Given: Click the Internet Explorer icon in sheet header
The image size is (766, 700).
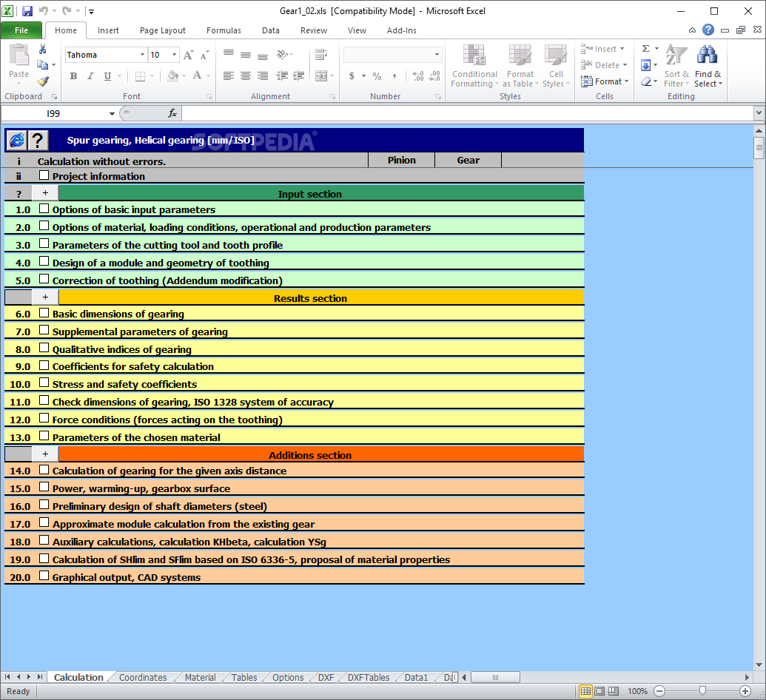Looking at the screenshot, I should [16, 141].
